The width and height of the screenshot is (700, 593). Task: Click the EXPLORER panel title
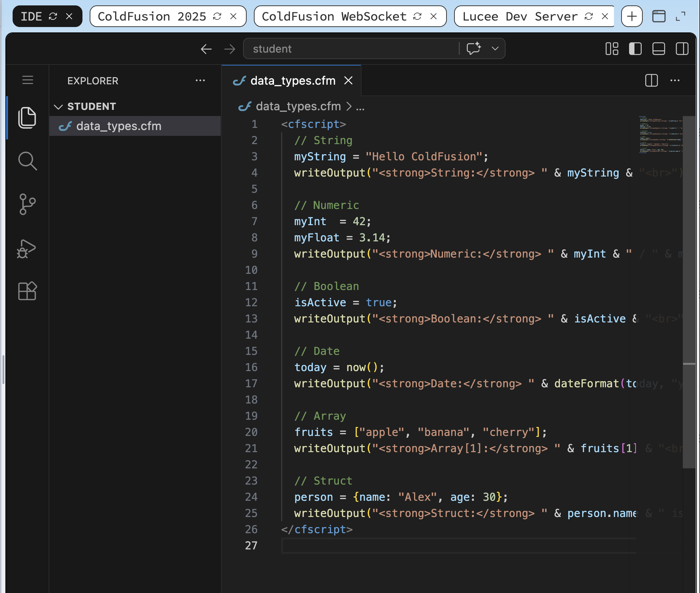(93, 81)
